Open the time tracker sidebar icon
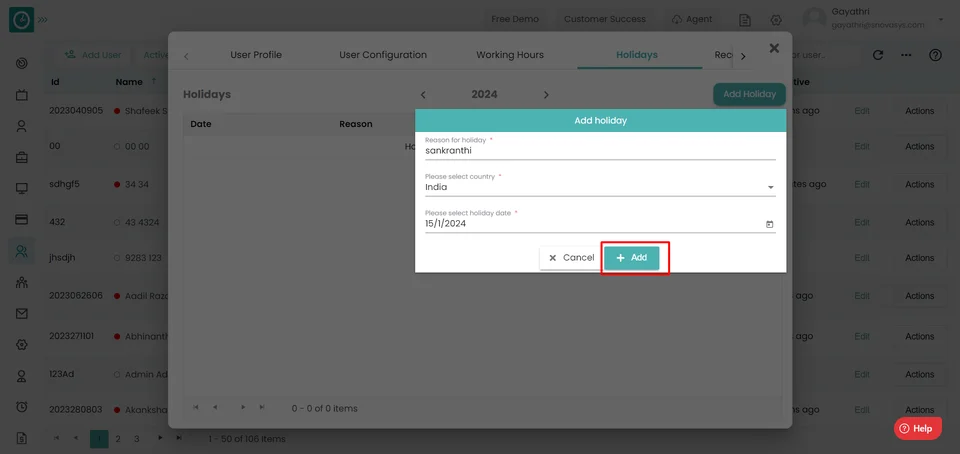Viewport: 960px width, 454px height. pyautogui.click(x=22, y=63)
